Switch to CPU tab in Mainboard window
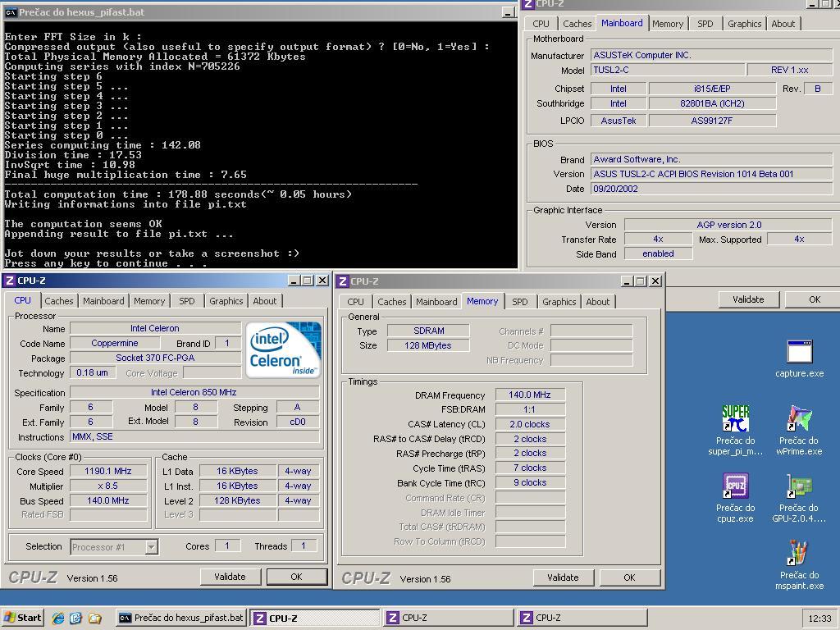 point(541,24)
